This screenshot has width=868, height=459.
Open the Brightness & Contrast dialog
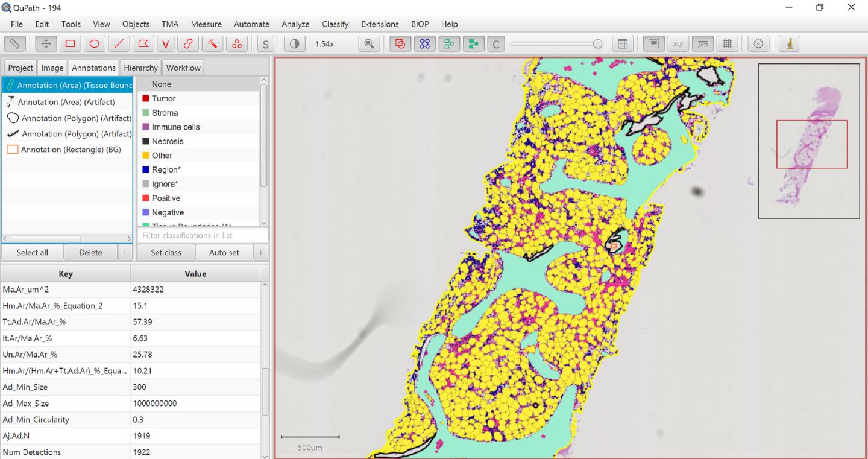294,43
